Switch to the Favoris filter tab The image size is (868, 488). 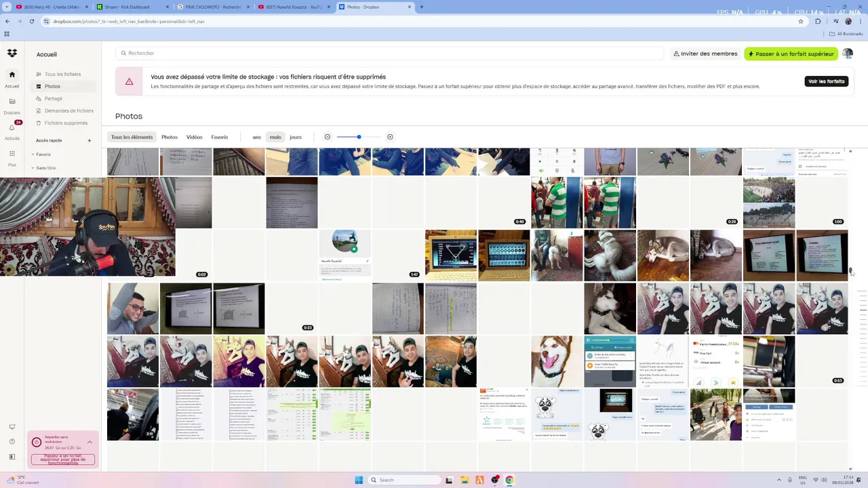click(x=220, y=137)
